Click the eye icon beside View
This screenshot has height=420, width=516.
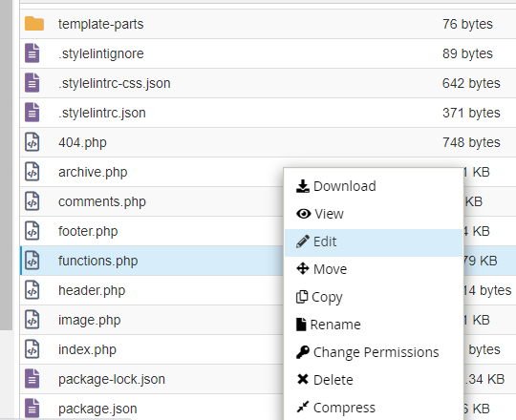[304, 214]
